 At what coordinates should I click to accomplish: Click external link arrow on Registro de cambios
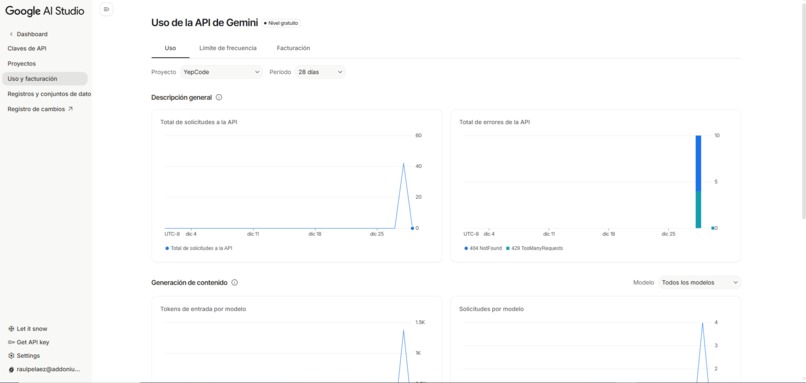70,109
